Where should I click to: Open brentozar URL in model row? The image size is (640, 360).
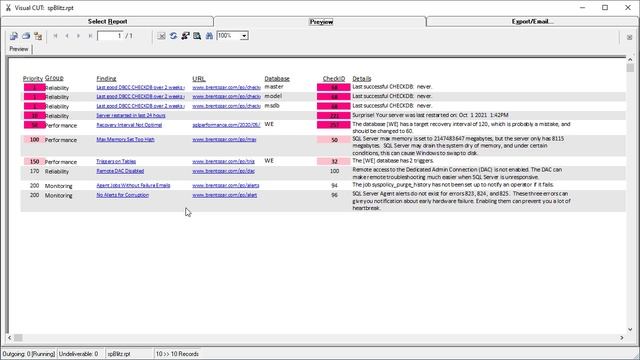click(x=226, y=96)
